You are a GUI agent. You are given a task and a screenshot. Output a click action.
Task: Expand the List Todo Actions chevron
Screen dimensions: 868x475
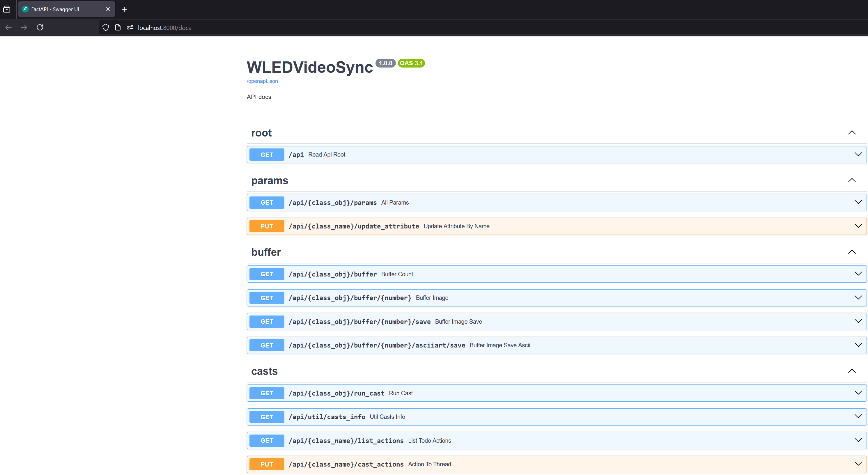pos(858,441)
